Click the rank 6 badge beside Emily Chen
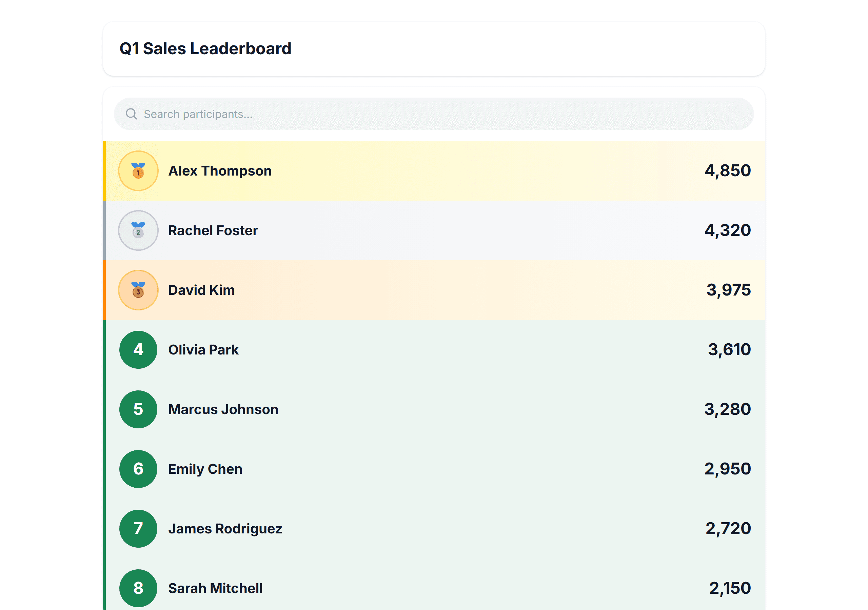The width and height of the screenshot is (868, 610). point(138,469)
